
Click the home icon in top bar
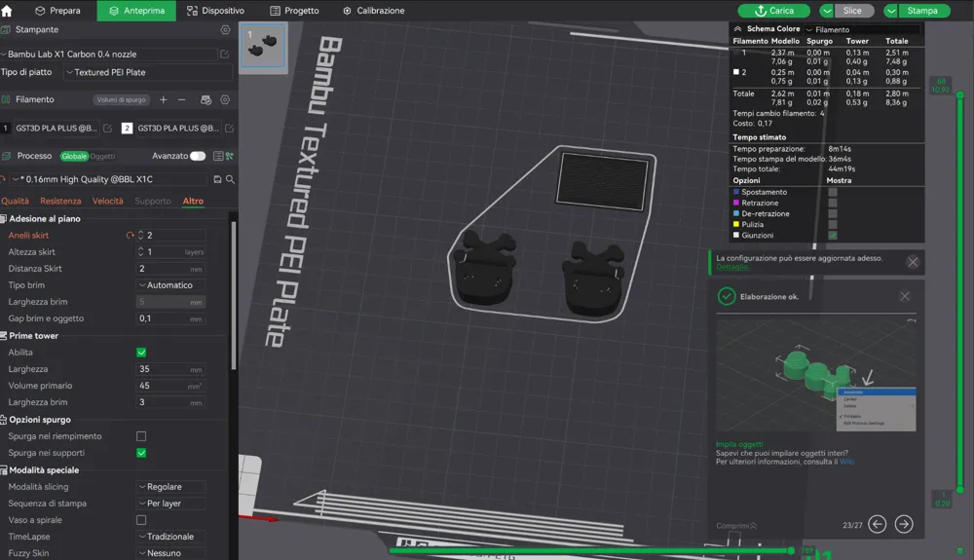[x=7, y=11]
